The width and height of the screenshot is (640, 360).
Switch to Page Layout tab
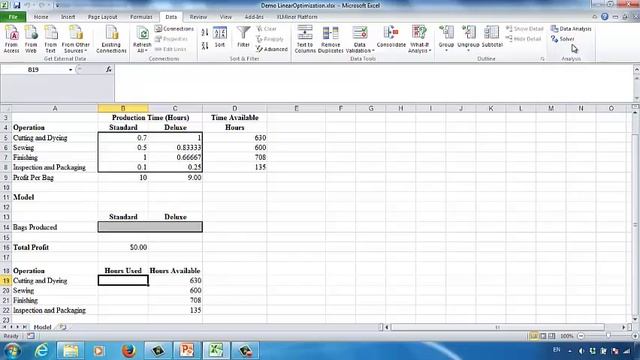click(102, 17)
